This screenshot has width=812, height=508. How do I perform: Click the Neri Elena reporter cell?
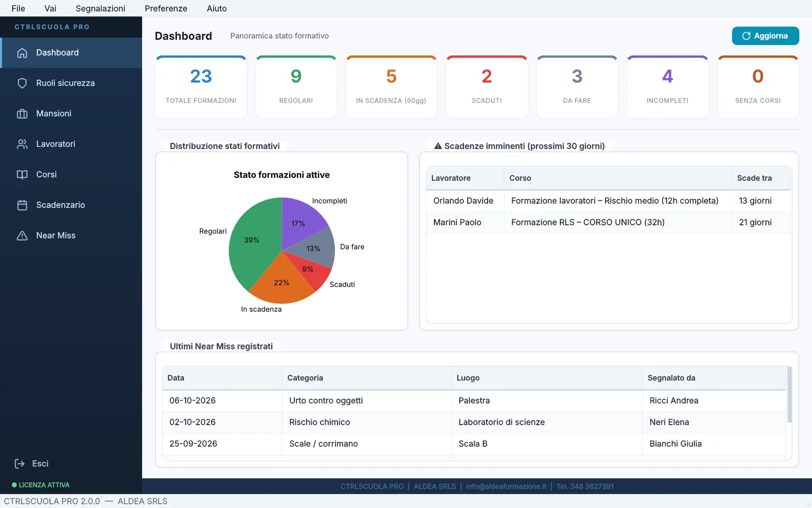point(714,422)
